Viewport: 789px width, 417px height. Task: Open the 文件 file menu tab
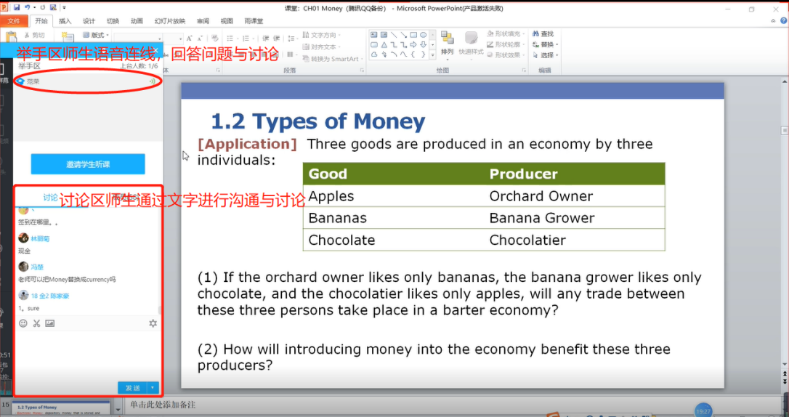(x=14, y=20)
